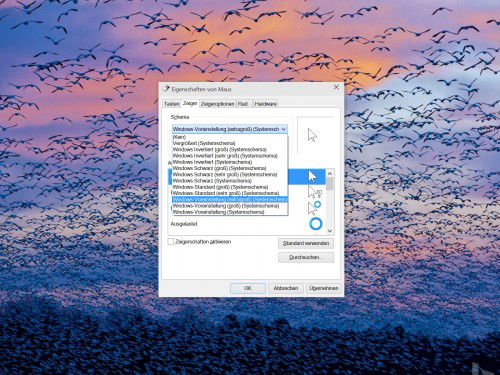Click the mouse icon in the title bar
Screen dimensions: 500x375
pos(167,89)
